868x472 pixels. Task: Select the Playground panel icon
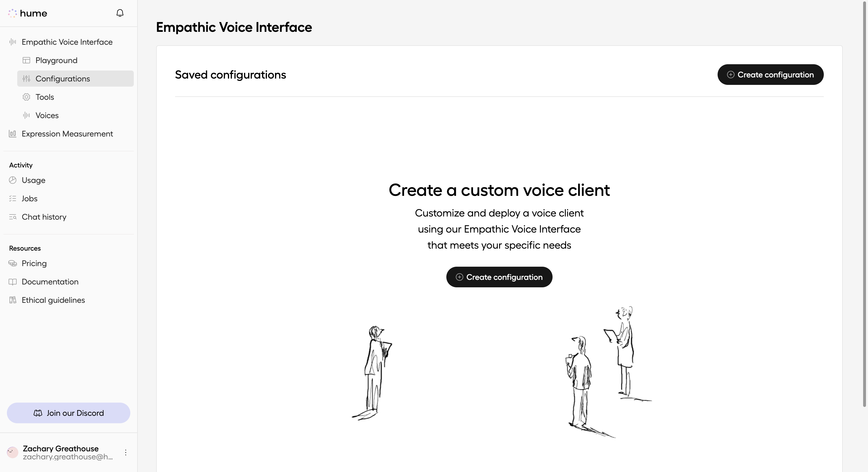pyautogui.click(x=27, y=60)
